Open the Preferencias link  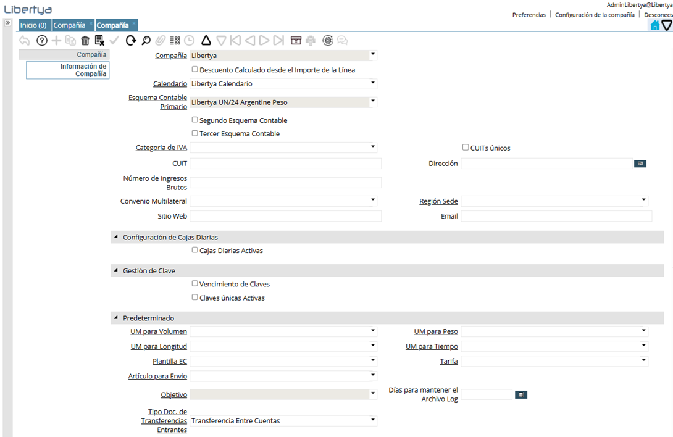[529, 15]
